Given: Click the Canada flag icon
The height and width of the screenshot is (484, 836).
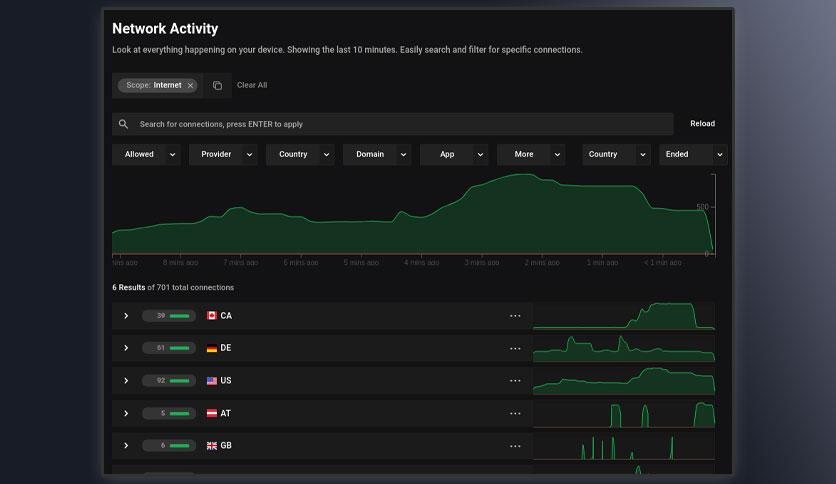Looking at the screenshot, I should coord(212,316).
